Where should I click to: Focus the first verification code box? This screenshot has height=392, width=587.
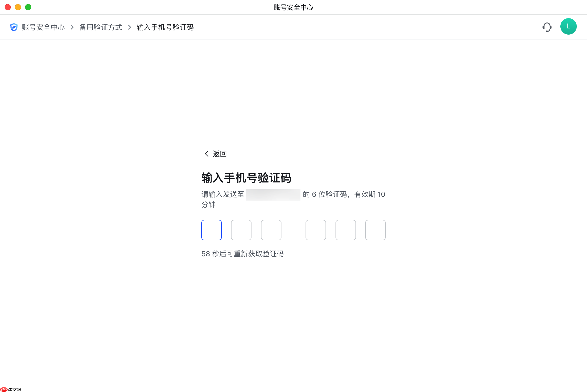(x=212, y=230)
